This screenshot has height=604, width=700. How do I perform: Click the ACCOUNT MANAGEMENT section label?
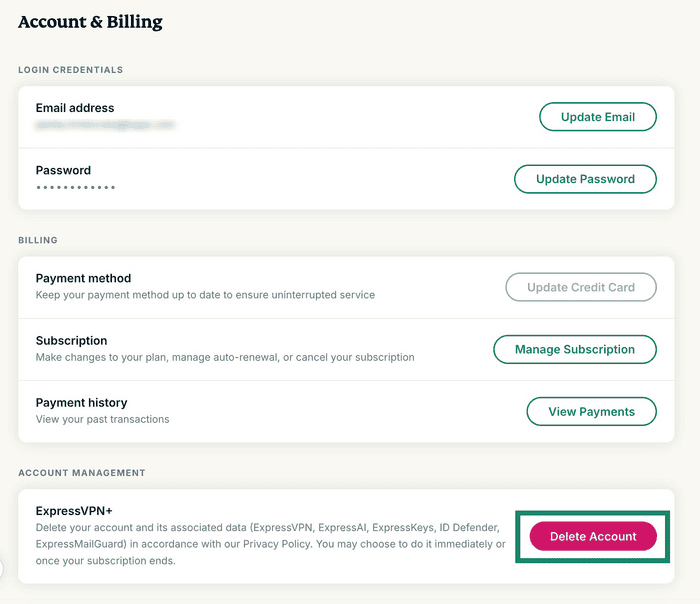(x=82, y=473)
